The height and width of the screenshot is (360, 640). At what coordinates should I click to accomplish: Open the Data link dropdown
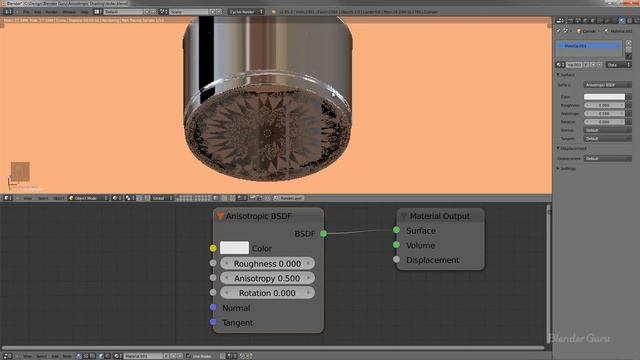619,64
